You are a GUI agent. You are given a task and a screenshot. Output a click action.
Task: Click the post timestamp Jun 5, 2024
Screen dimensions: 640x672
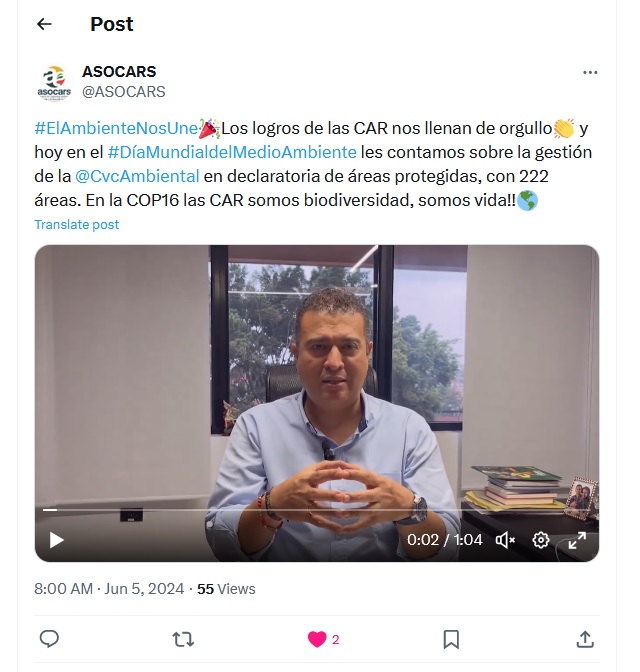click(144, 589)
